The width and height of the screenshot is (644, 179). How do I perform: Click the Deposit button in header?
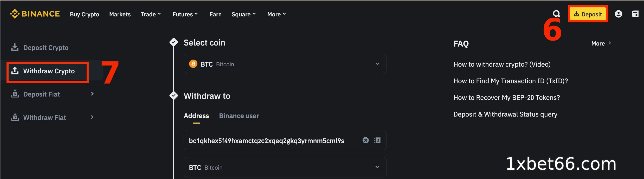[588, 14]
